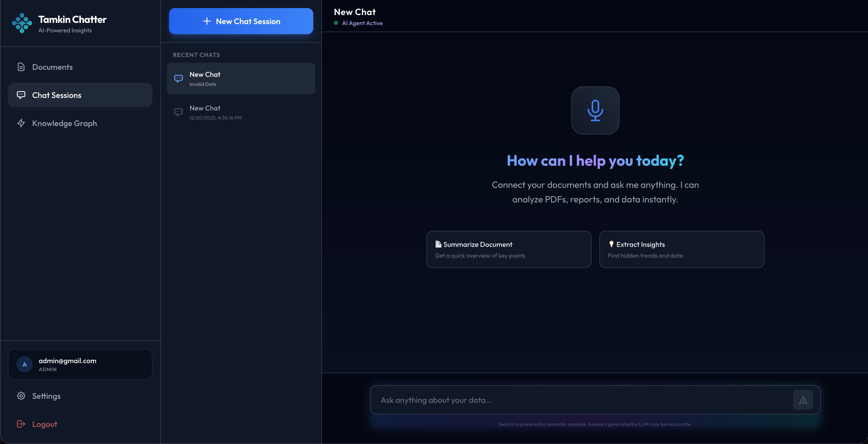This screenshot has width=868, height=444.
Task: Click the Logout door-arrow icon
Action: tap(21, 424)
